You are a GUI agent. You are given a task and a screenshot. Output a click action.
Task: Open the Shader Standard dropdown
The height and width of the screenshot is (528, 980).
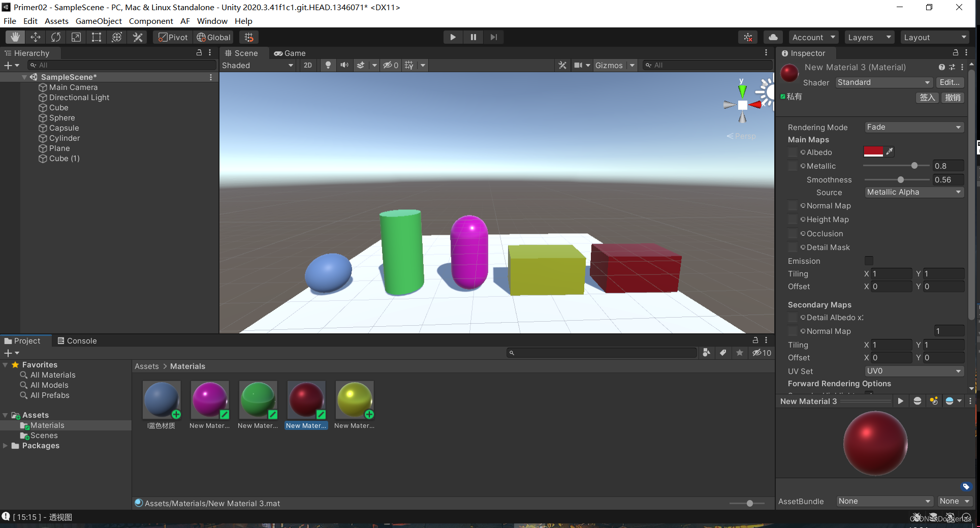(x=884, y=82)
